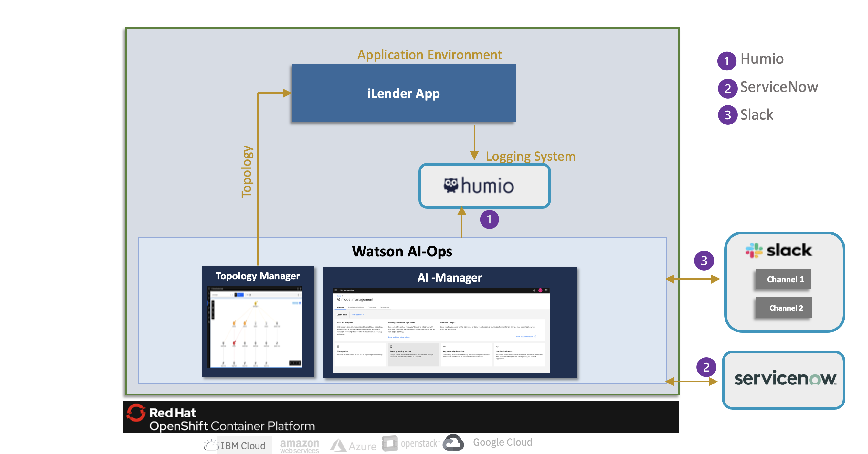Image resolution: width=868 pixels, height=454 pixels.
Task: Click 'Where do I begin?' heading
Action: (x=448, y=322)
